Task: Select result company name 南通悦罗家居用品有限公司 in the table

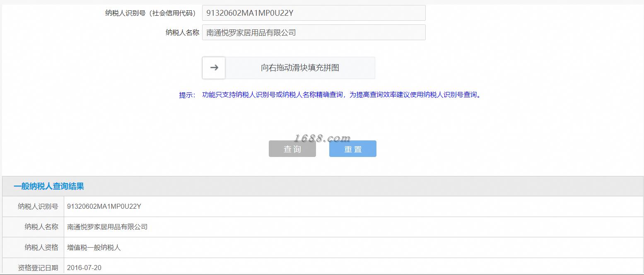Action: click(107, 227)
